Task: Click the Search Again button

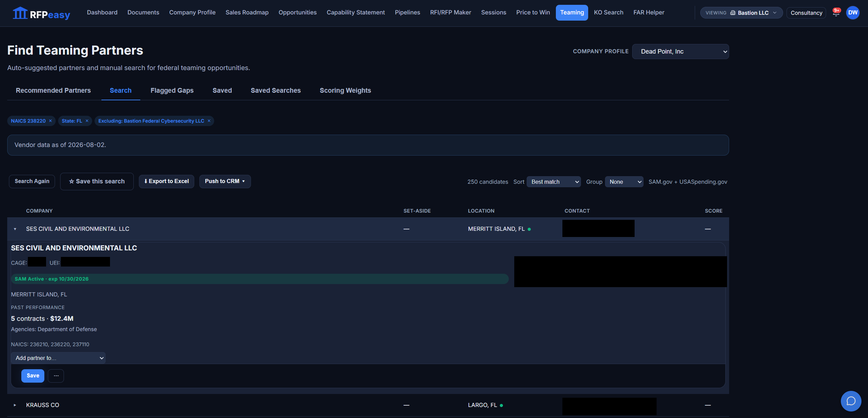Action: click(32, 181)
